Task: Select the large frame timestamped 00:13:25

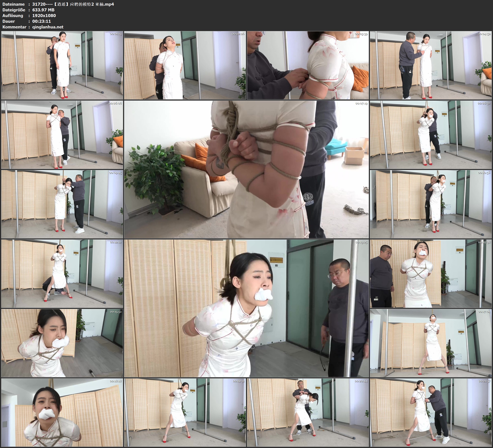Action: (246, 308)
